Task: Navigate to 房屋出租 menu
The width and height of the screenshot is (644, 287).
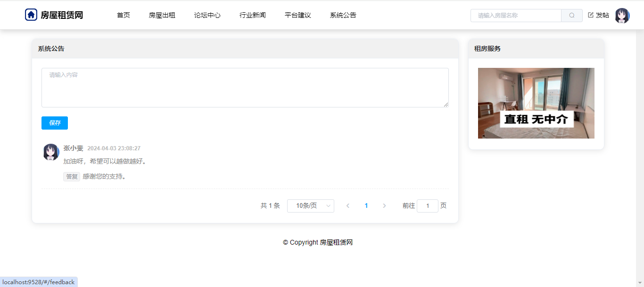Action: pyautogui.click(x=162, y=15)
